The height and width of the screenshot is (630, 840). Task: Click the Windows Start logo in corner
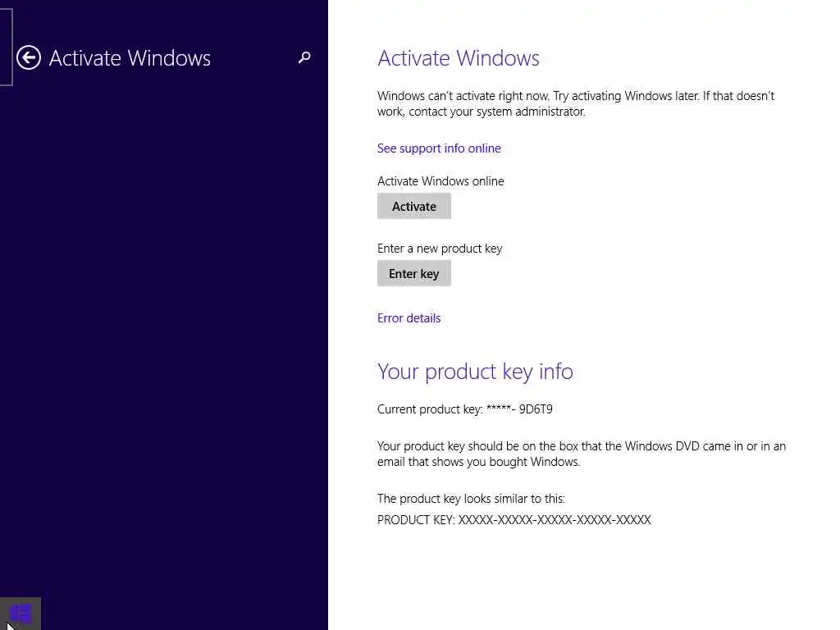(x=21, y=614)
